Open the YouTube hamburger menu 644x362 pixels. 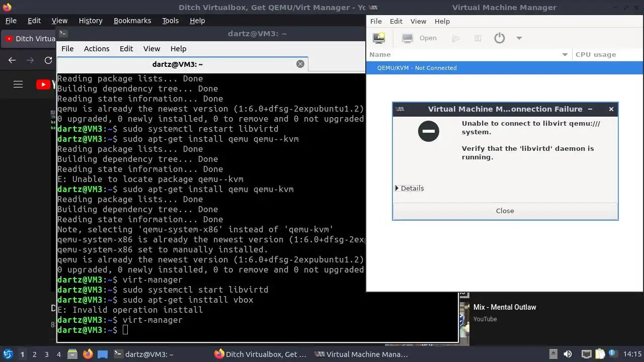(18, 84)
